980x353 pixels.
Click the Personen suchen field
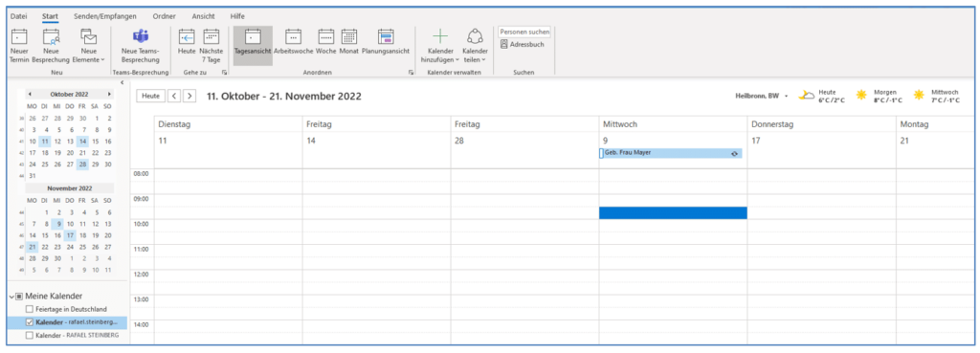[x=524, y=32]
